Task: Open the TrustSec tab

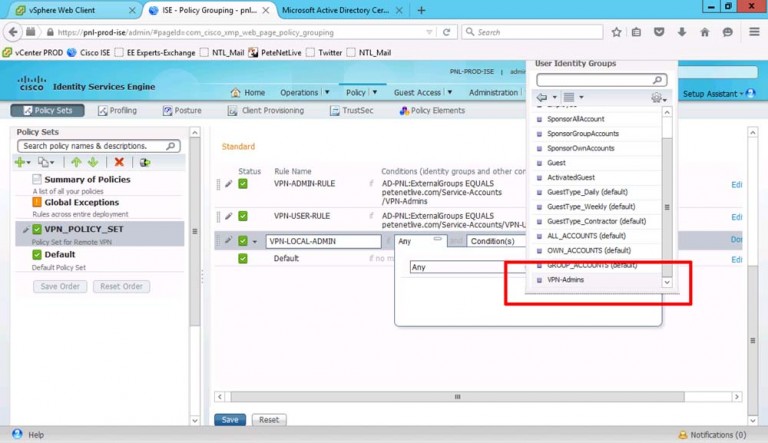Action: 351,110
